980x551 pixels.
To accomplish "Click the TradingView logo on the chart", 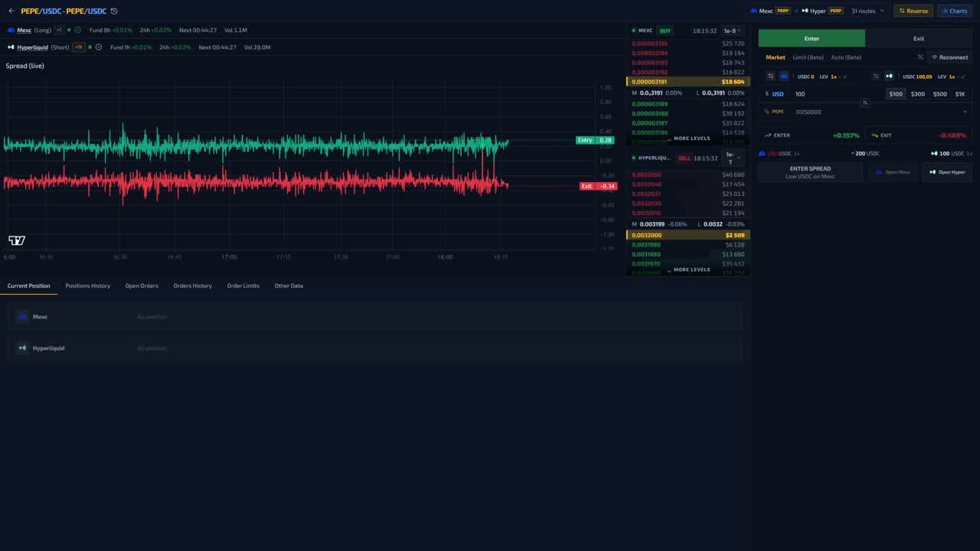I will (17, 240).
